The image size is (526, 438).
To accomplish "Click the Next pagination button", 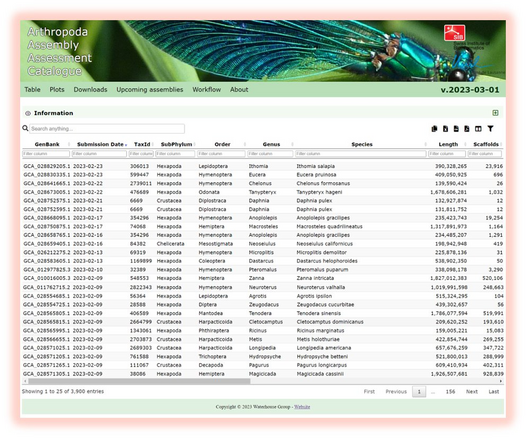I will click(472, 391).
